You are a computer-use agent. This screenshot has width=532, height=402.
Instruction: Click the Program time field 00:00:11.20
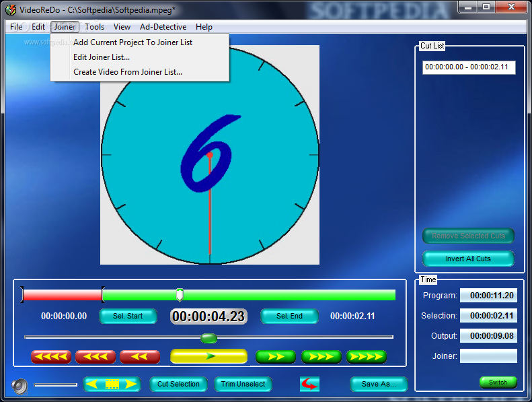click(488, 296)
